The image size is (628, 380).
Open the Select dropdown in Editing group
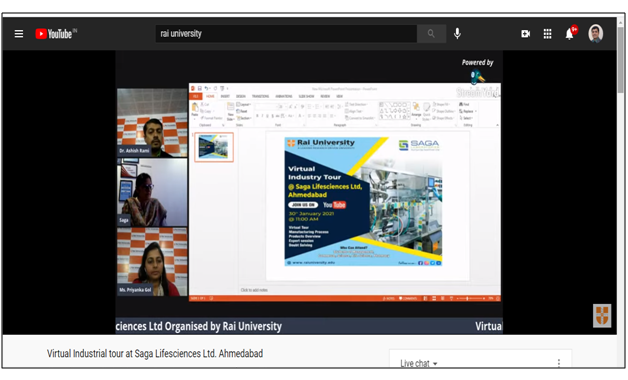tap(467, 118)
